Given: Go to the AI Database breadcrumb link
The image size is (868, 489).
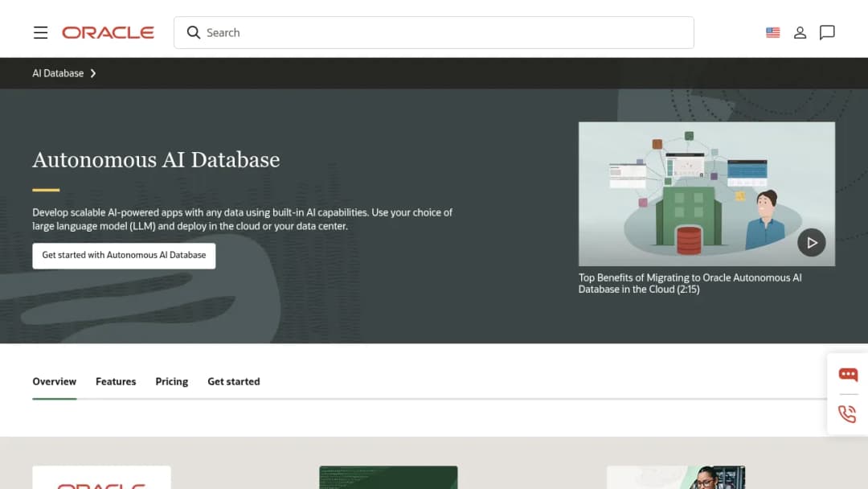Looking at the screenshot, I should click(x=58, y=73).
